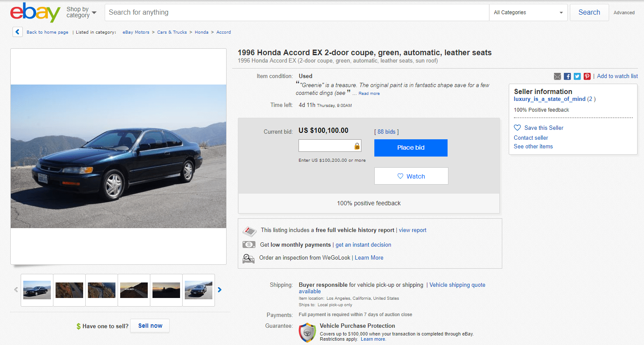Pin the listing to Pinterest
644x345 pixels.
587,76
